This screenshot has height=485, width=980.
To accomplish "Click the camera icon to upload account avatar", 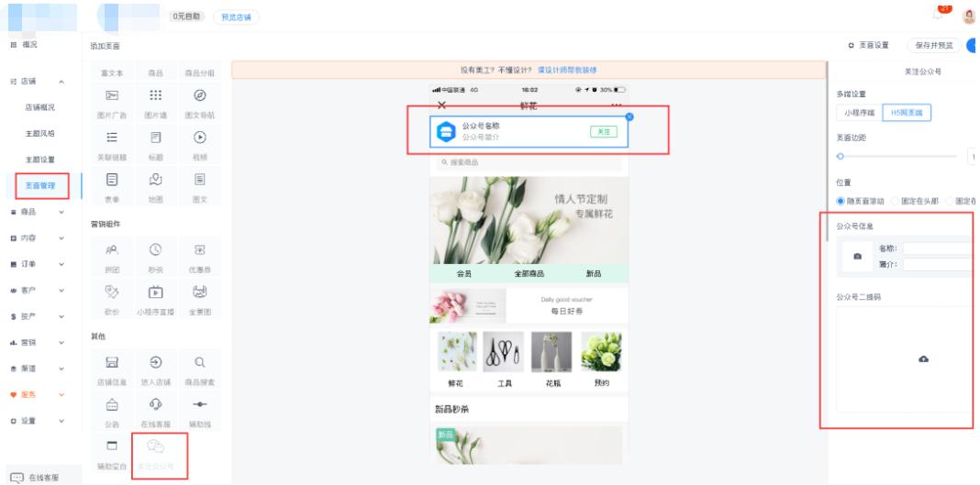I will pos(857,256).
